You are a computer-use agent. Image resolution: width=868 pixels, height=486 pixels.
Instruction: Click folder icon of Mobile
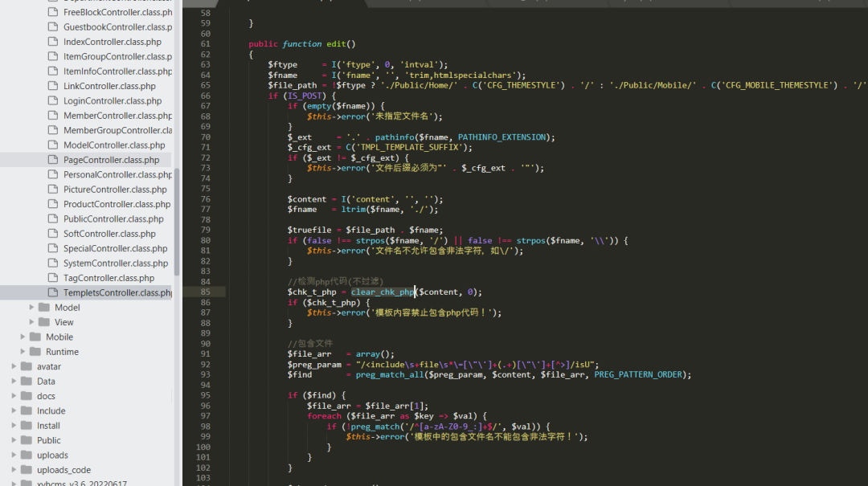coord(35,337)
